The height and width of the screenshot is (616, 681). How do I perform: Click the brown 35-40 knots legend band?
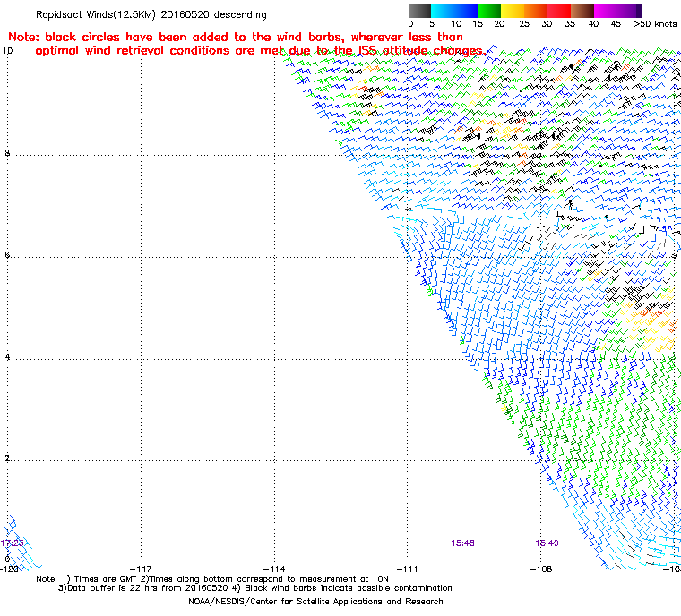coord(582,11)
